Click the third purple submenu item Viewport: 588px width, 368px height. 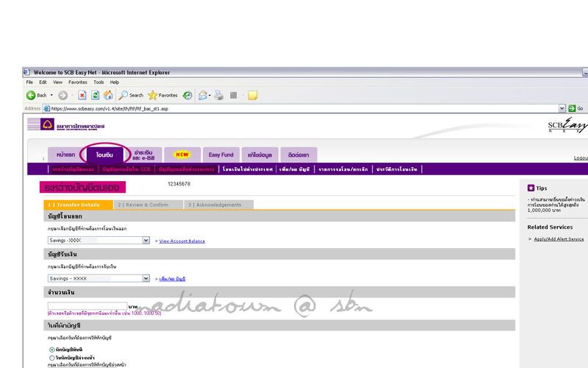pyautogui.click(x=187, y=169)
